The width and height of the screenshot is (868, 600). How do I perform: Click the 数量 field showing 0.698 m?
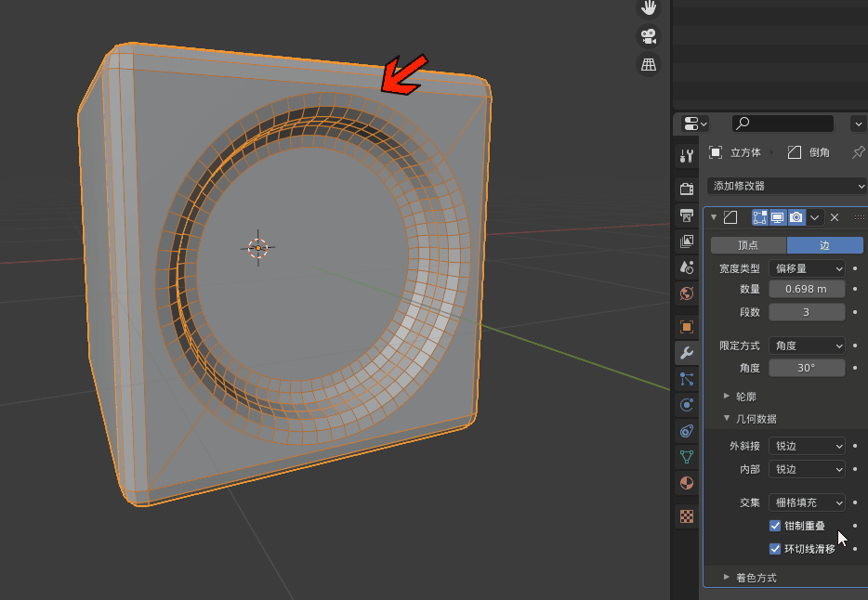coord(807,289)
